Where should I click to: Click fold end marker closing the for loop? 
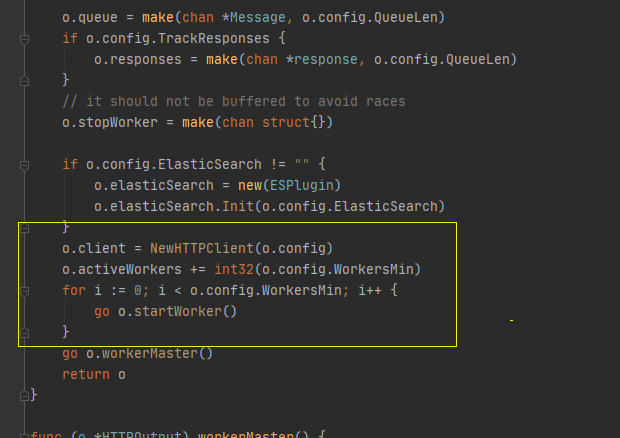pyautogui.click(x=25, y=333)
